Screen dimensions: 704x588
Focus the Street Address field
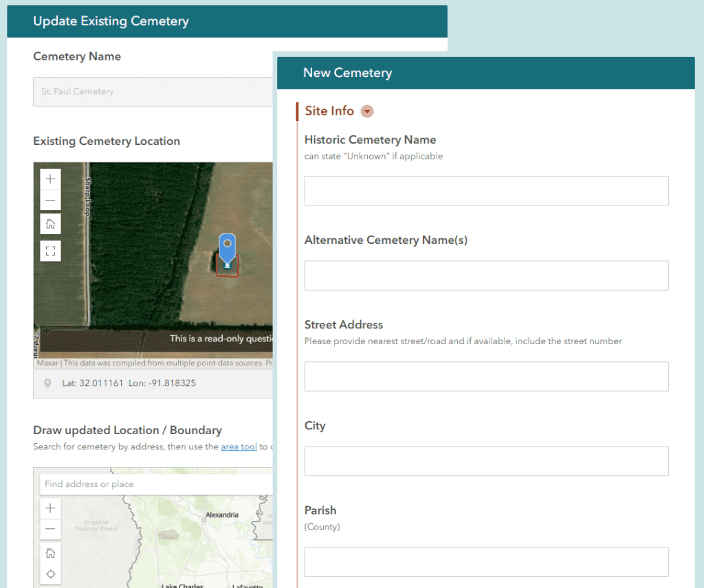pos(486,376)
